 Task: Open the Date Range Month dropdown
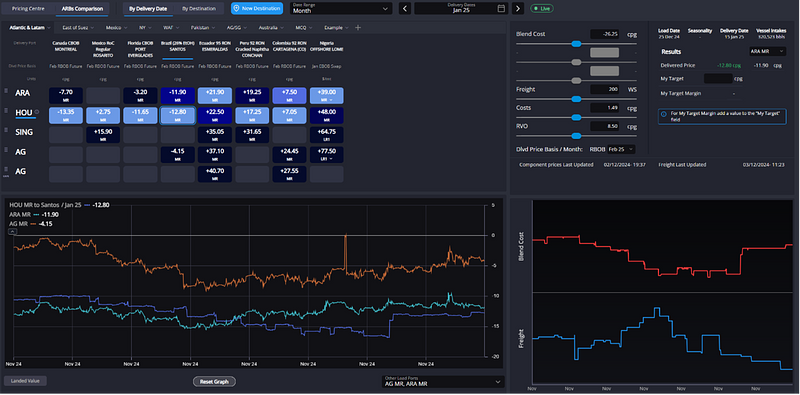341,8
